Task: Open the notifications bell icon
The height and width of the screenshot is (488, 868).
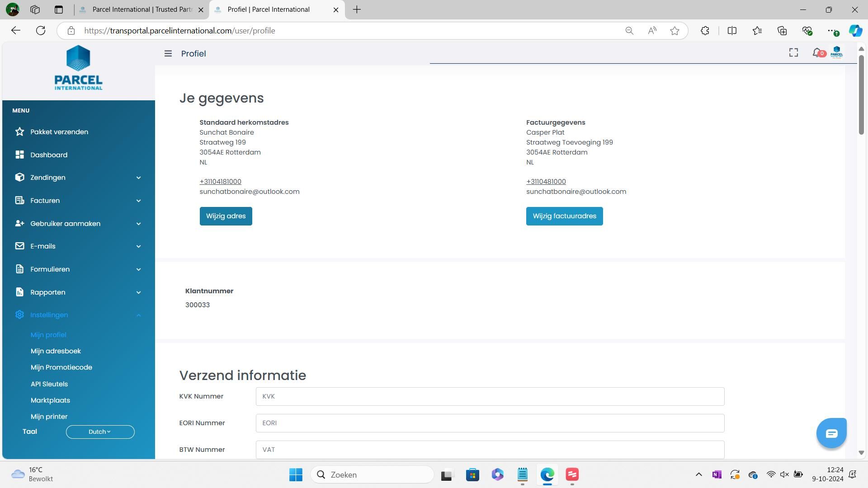Action: [816, 53]
